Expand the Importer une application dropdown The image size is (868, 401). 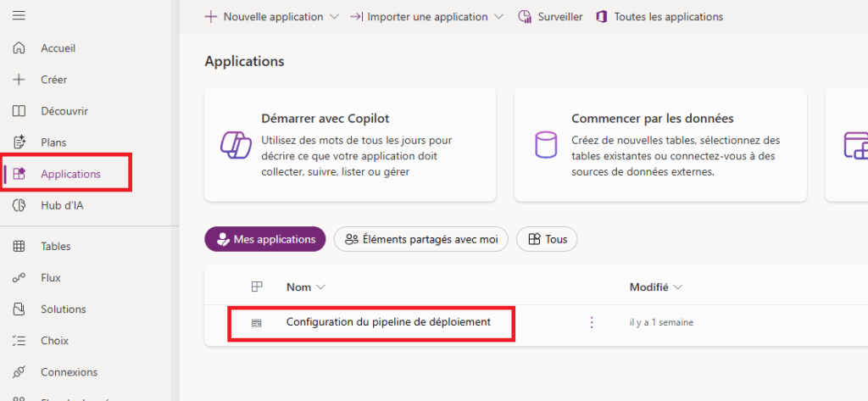(498, 17)
